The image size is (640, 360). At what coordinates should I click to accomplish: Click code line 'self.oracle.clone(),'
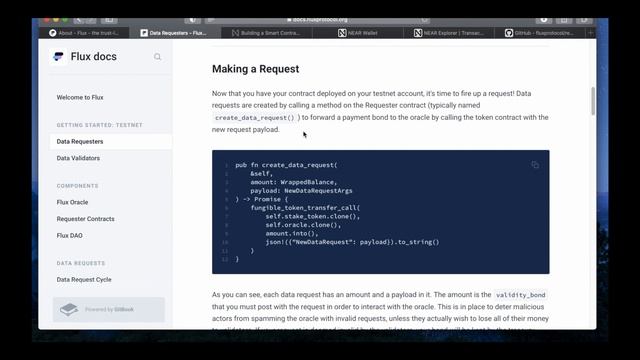[303, 225]
